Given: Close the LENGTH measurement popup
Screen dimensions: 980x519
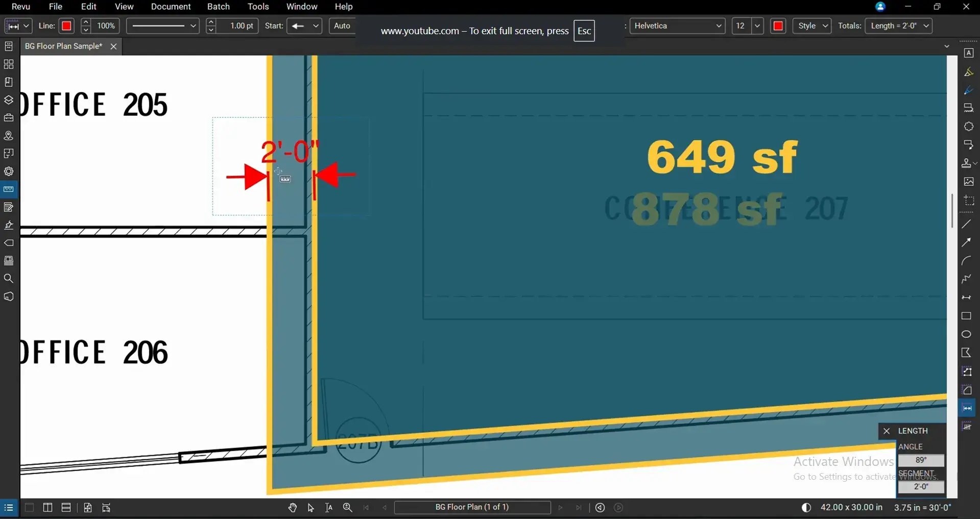Looking at the screenshot, I should point(887,431).
